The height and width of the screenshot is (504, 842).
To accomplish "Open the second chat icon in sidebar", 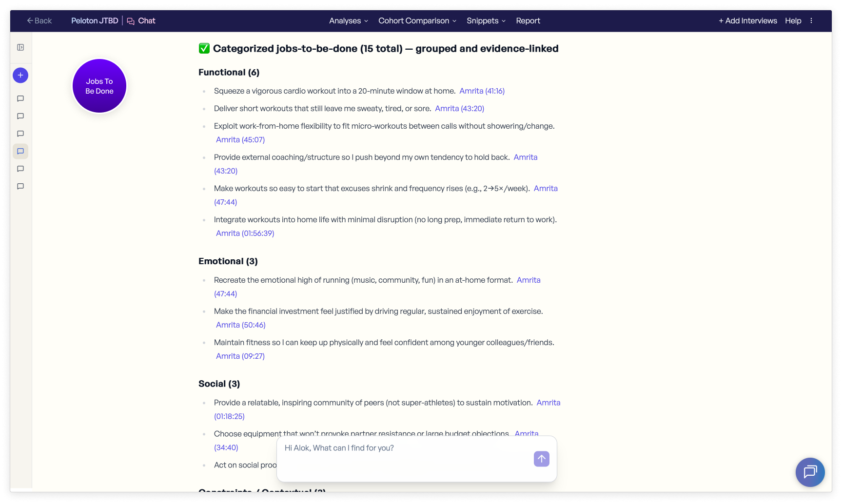I will [x=20, y=116].
